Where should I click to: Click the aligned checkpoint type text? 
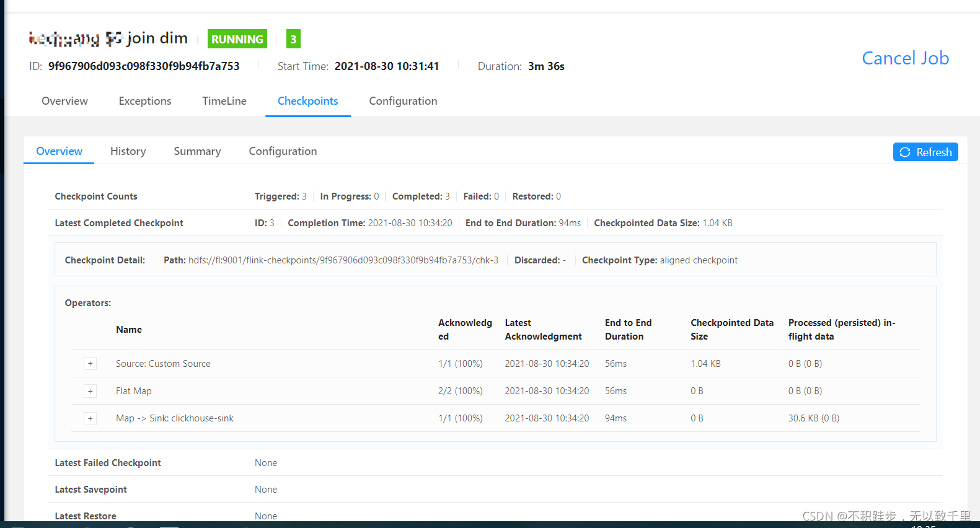click(699, 260)
